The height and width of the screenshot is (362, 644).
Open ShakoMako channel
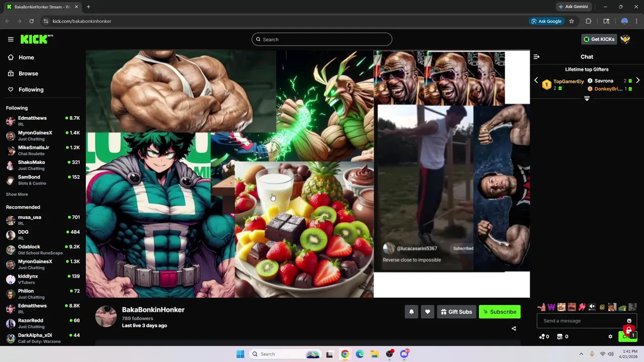click(43, 165)
